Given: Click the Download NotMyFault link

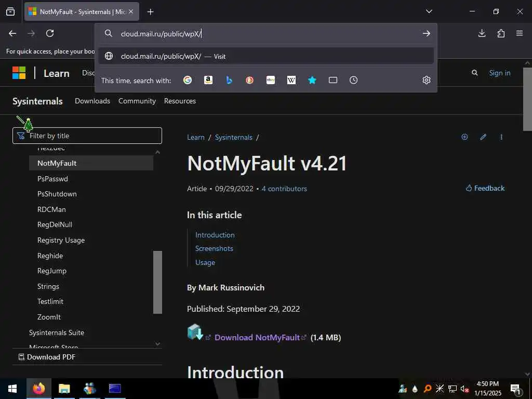Looking at the screenshot, I should tap(257, 338).
